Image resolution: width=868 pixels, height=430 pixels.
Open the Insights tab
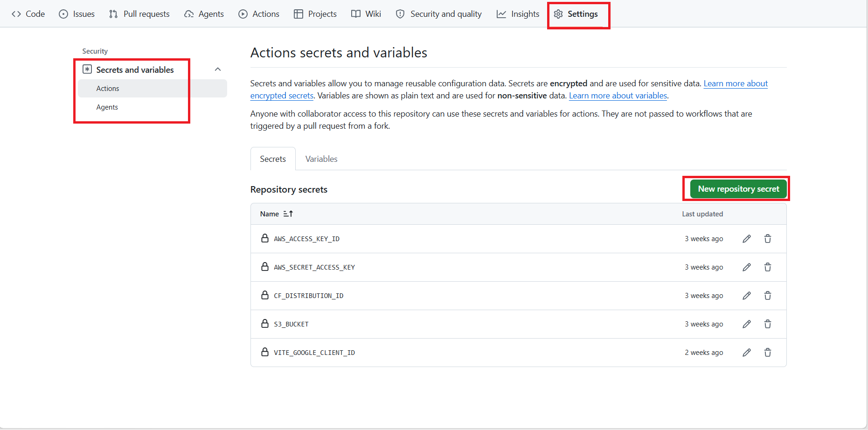(518, 14)
